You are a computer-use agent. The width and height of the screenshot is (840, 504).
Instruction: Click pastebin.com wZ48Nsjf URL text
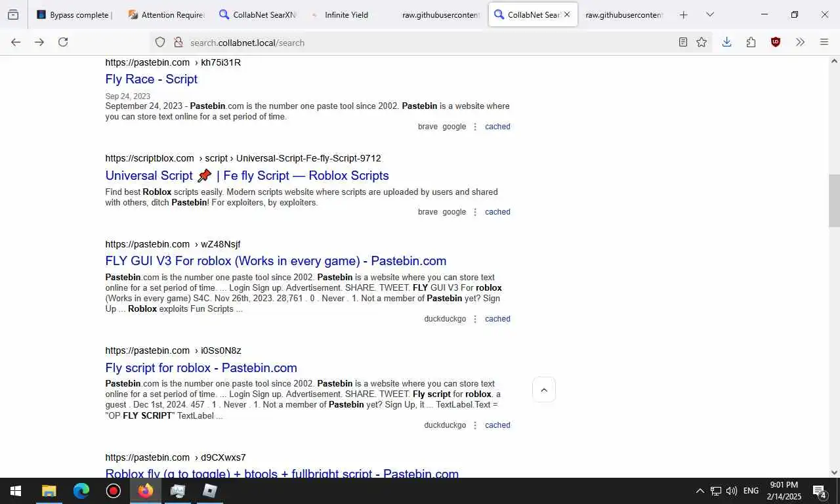173,244
